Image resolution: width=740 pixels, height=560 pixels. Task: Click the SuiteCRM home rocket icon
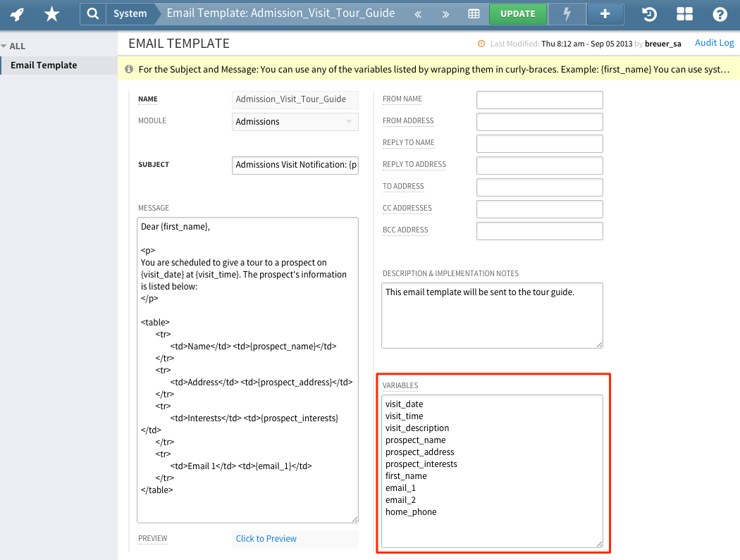[16, 13]
